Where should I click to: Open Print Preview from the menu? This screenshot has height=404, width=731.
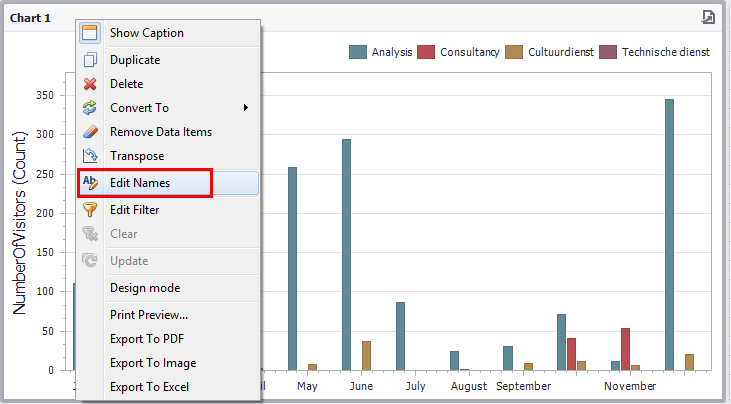(x=149, y=315)
